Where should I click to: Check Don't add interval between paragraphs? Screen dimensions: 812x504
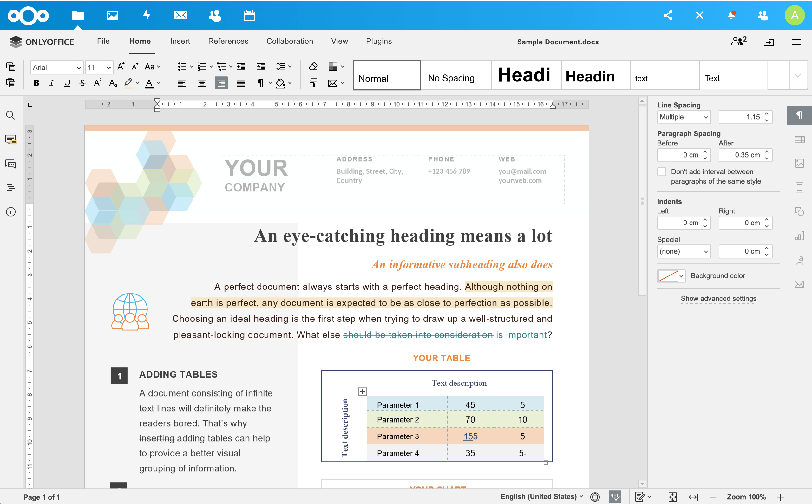click(x=662, y=172)
